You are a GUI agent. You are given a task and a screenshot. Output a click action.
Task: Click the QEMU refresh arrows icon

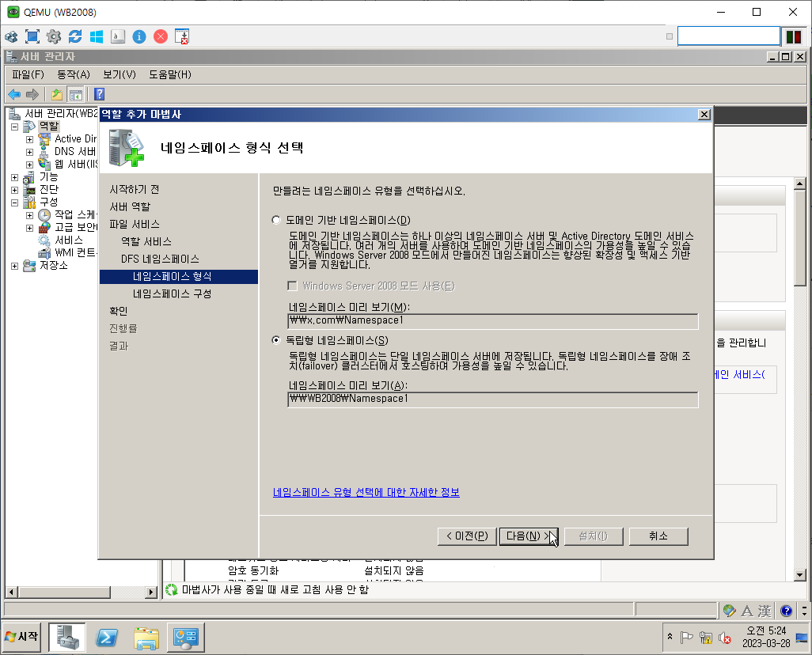75,36
